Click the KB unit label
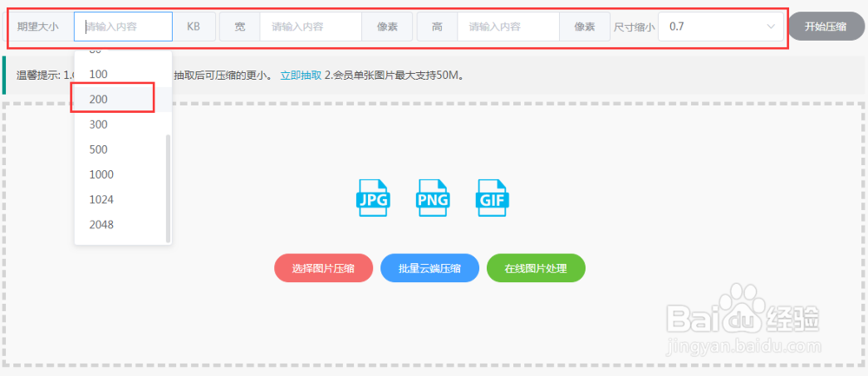Viewport: 868px width, 376px height. pyautogui.click(x=194, y=27)
